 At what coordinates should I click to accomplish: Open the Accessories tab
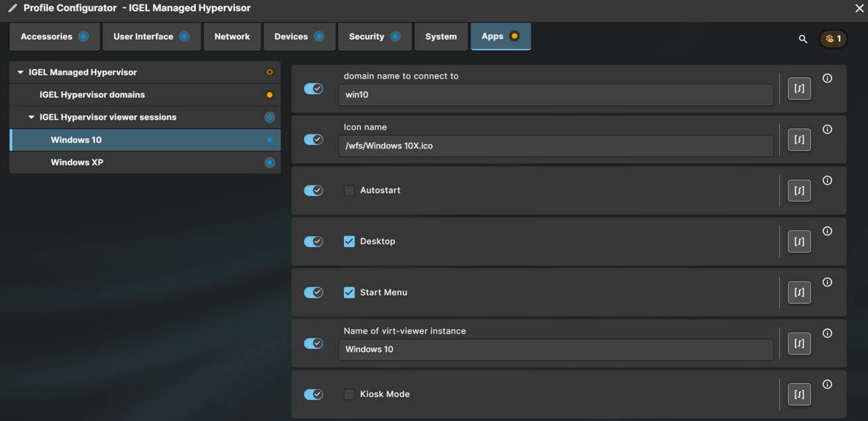coord(54,36)
